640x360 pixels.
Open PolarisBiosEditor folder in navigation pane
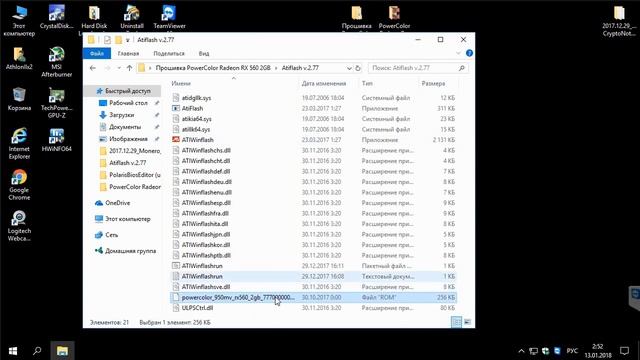coord(131,175)
